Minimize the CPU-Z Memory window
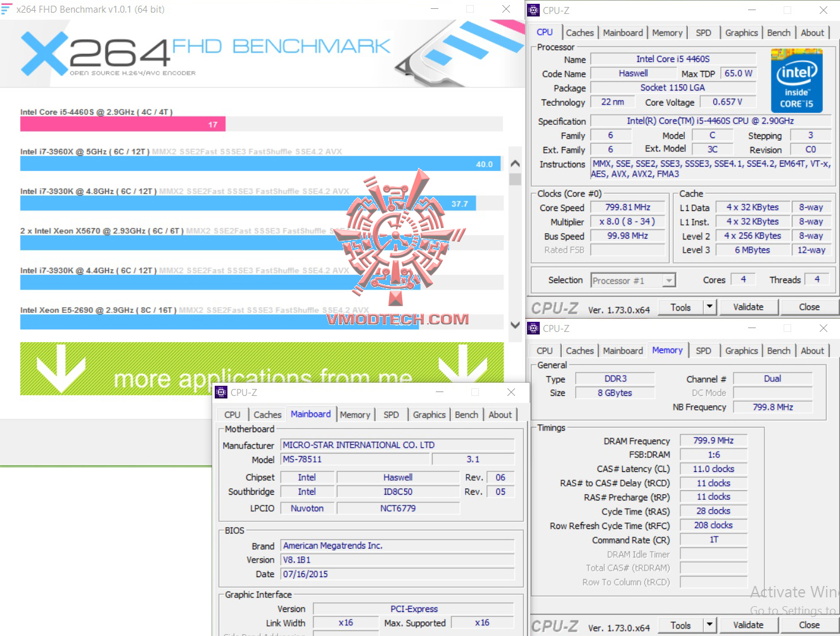840x636 pixels. pos(752,328)
